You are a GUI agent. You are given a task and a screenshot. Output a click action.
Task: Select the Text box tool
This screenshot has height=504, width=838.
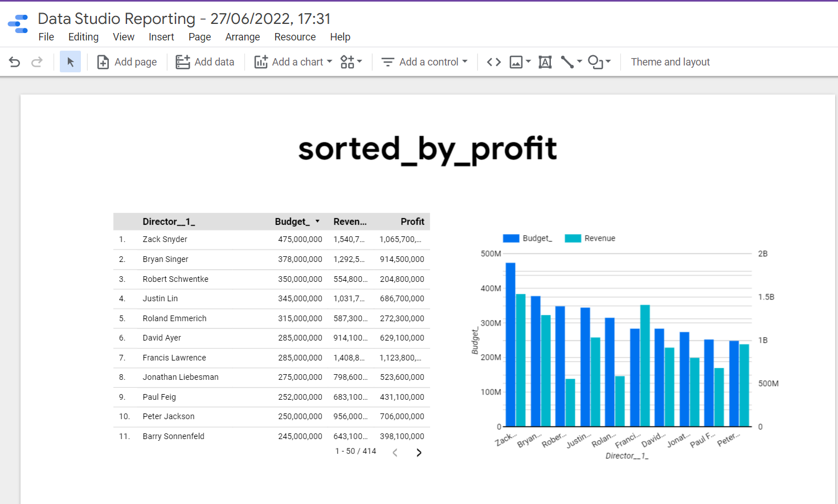(545, 62)
